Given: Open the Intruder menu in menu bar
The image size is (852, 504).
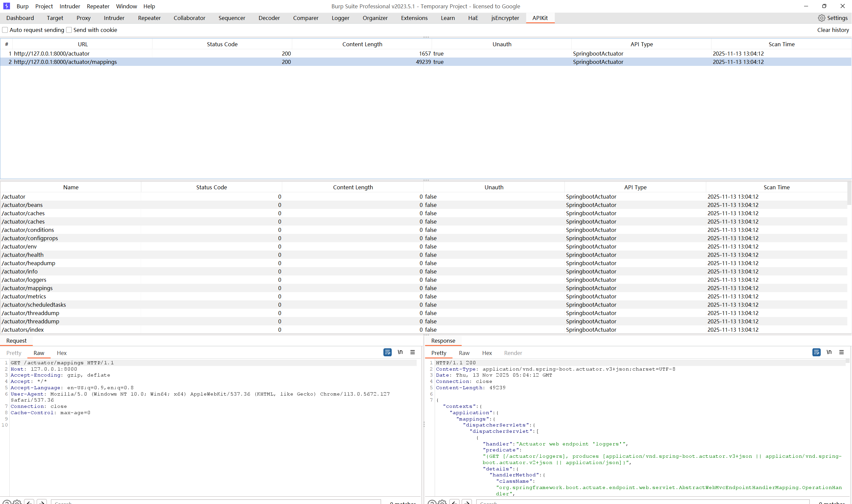Looking at the screenshot, I should click(70, 6).
